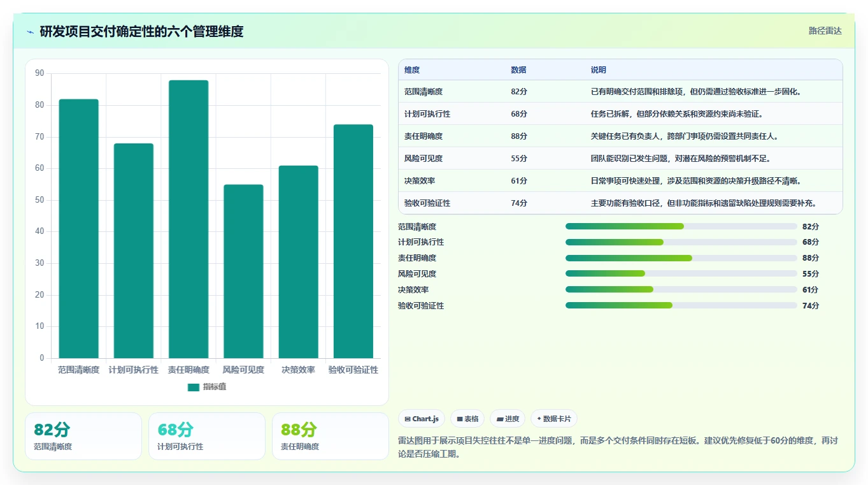Click the 验收可验证性 progress bar
Screen dimensions: 868x485
point(681,305)
